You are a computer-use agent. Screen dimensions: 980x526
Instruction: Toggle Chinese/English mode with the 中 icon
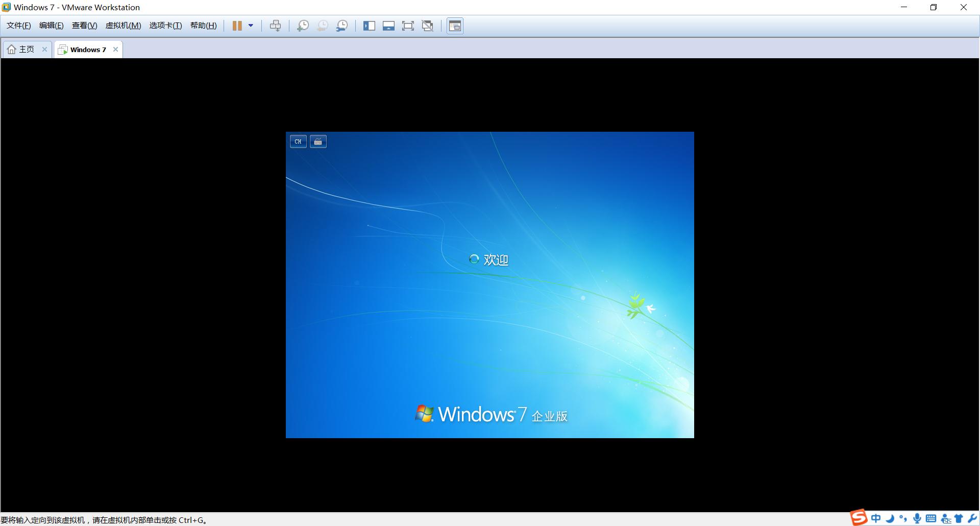(x=876, y=519)
